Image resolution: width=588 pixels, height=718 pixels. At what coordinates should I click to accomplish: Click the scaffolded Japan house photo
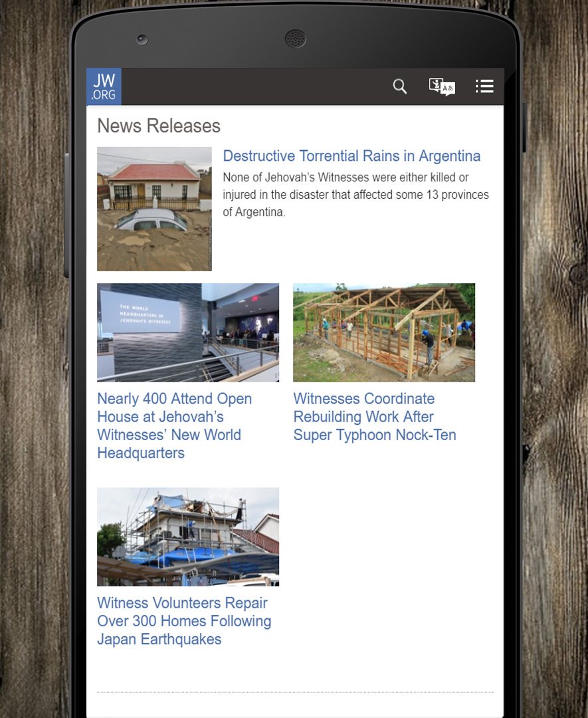point(188,537)
